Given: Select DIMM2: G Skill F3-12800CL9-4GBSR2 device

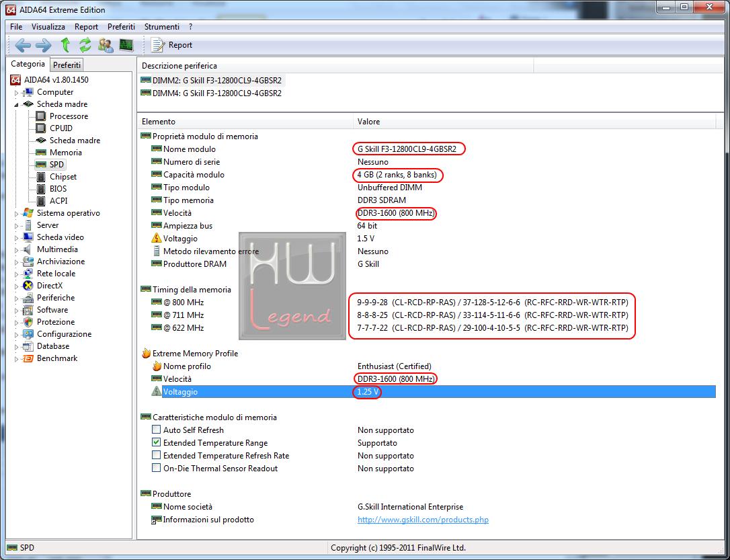Looking at the screenshot, I should 212,80.
